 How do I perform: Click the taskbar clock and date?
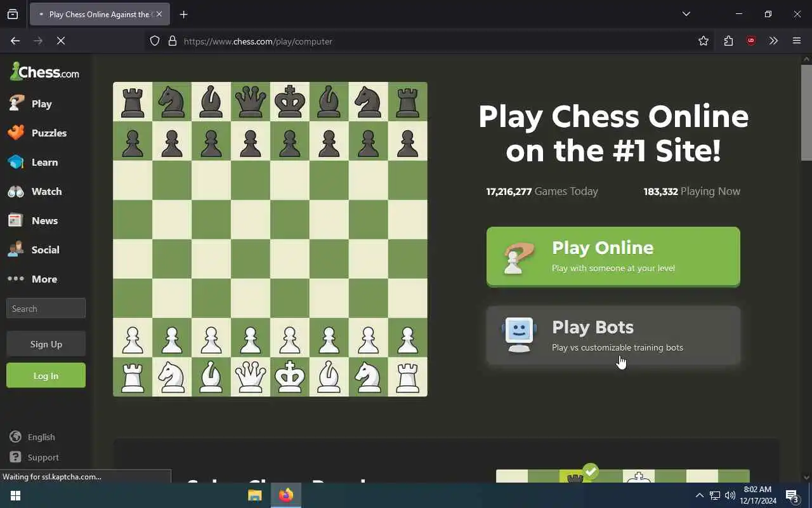point(758,495)
